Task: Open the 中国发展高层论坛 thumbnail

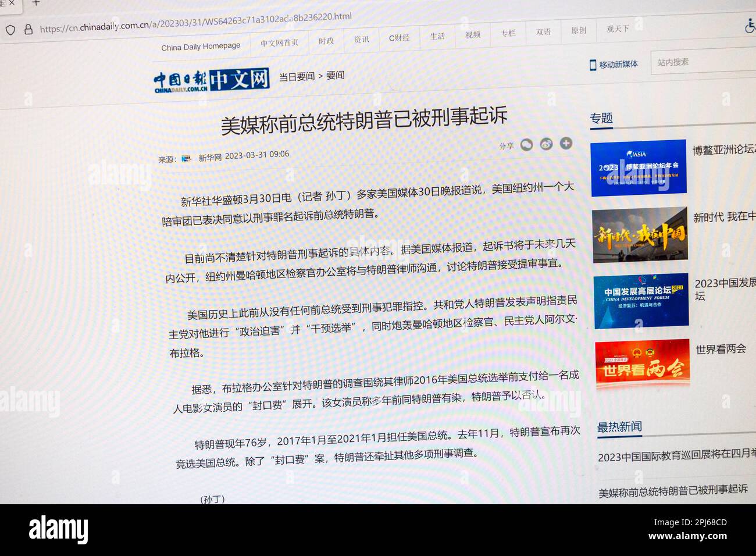Action: [641, 301]
